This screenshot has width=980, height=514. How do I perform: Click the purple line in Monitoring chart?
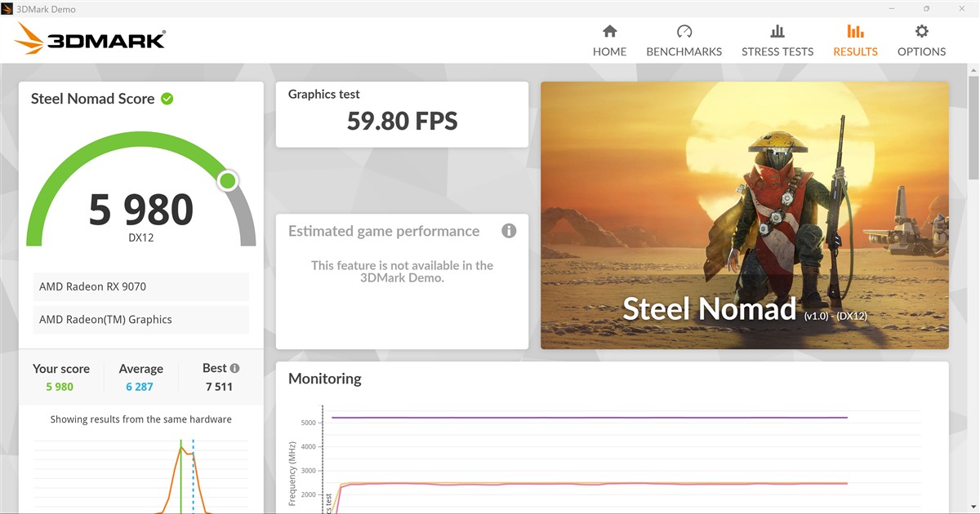click(588, 418)
